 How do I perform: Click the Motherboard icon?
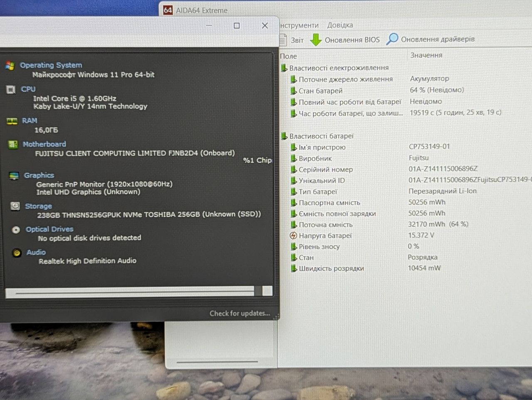tap(13, 144)
